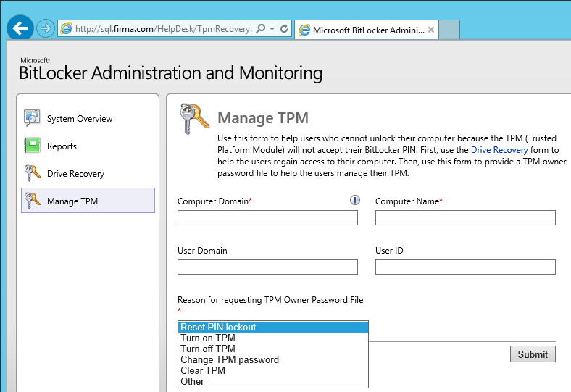
Task: Open Reports from the sidebar
Action: point(62,146)
